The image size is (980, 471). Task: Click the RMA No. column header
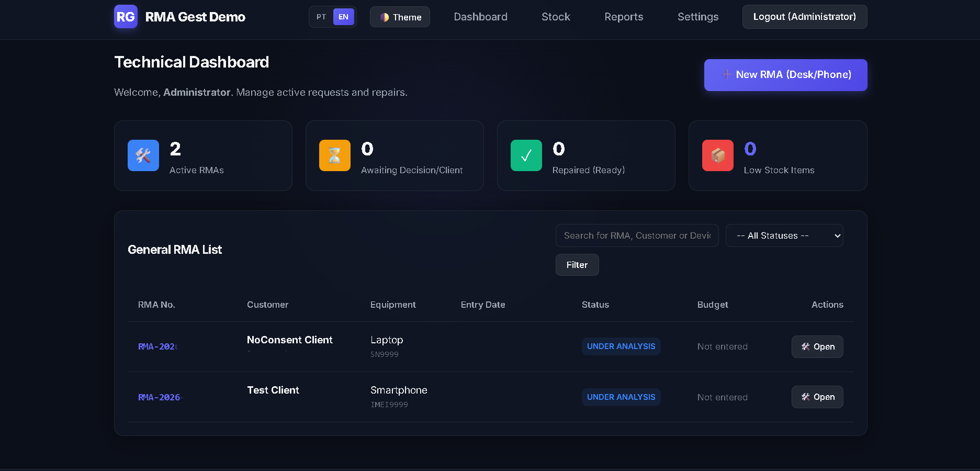(x=156, y=305)
